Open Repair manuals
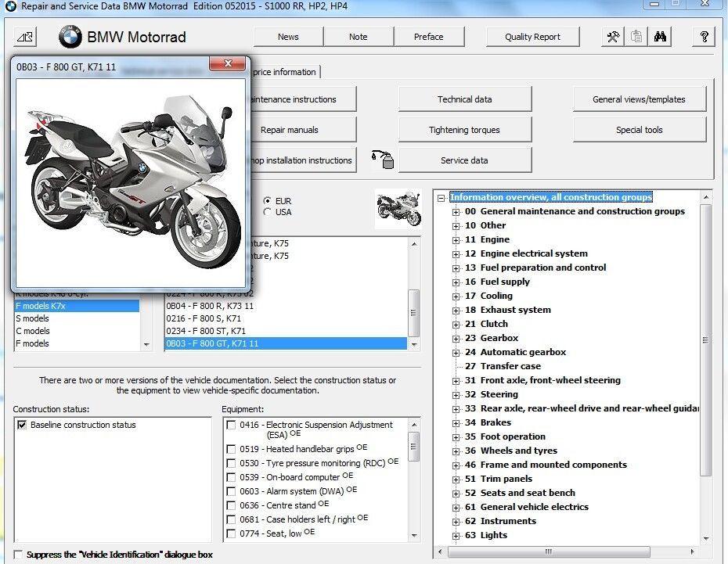 coord(303,129)
